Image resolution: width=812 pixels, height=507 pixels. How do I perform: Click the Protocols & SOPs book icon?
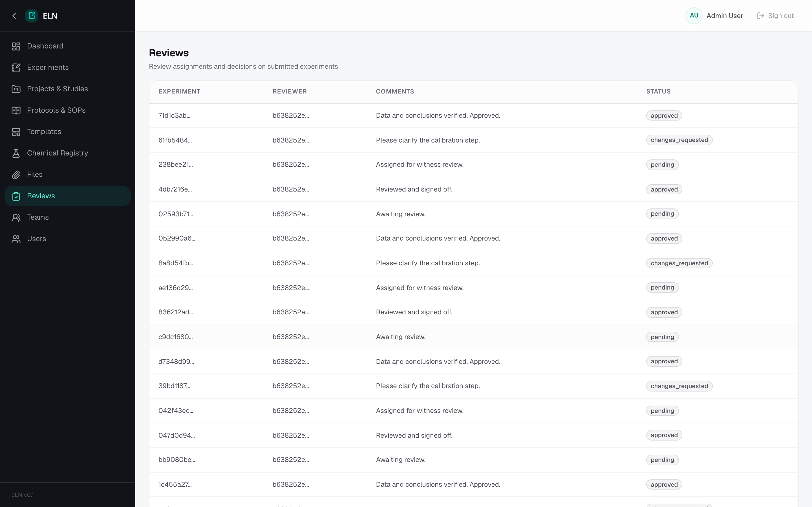coord(16,110)
